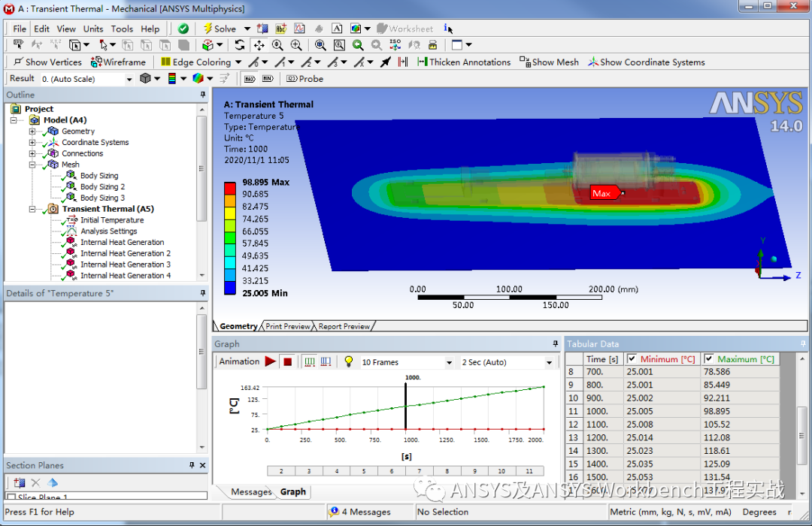Screen dimensions: 812x526
Task: Switch to the Messages tab
Action: [x=250, y=492]
